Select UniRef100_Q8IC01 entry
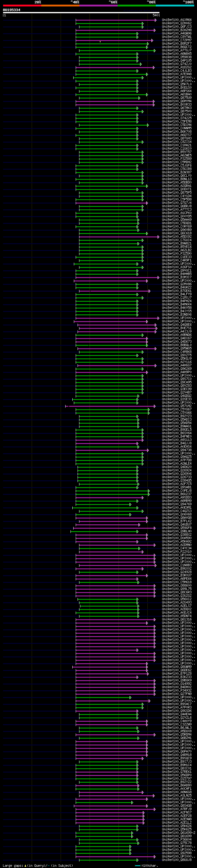The image size is (197, 868). [177, 768]
